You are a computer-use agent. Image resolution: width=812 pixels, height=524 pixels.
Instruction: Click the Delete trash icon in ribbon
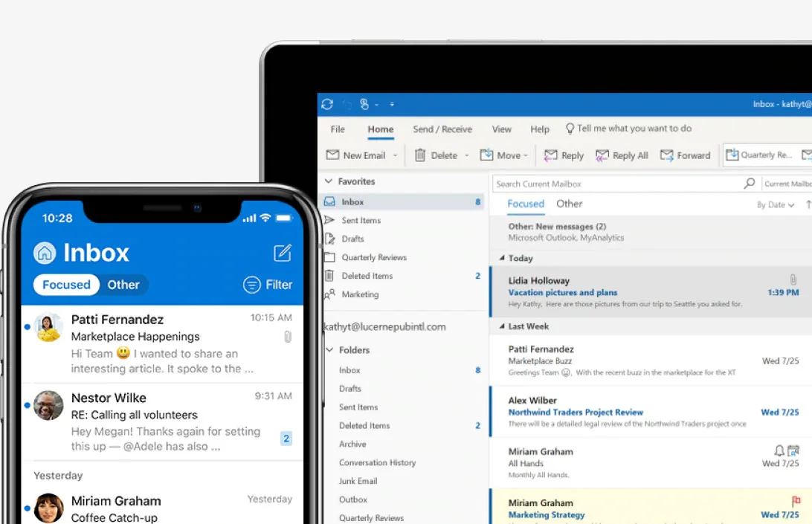420,155
